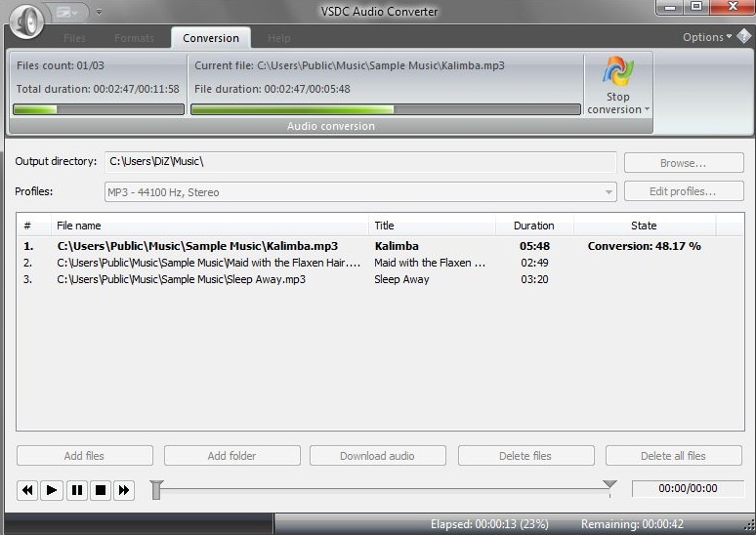Click the diamond help icon beside Options

[744, 36]
